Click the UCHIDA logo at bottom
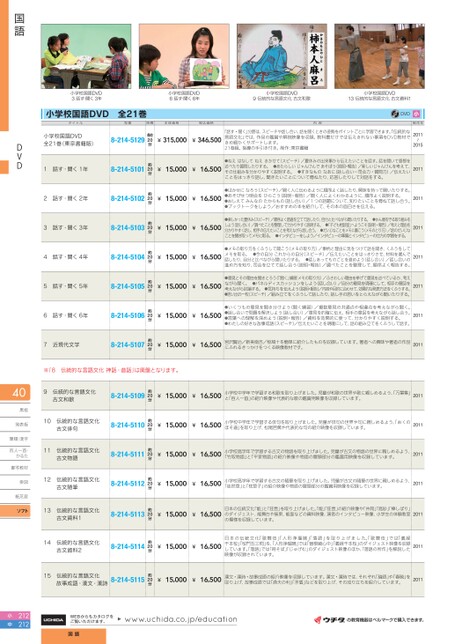Screen dimensions: 462x644 [x=53, y=620]
